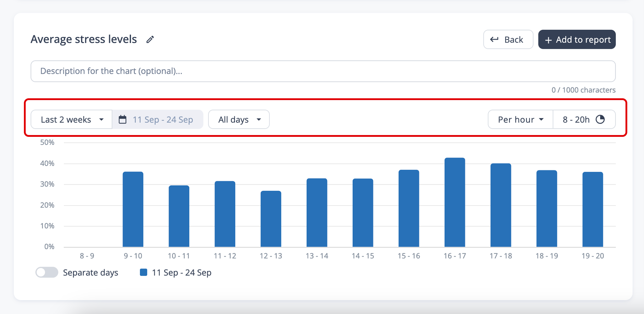The image size is (644, 314).
Task: Expand the All days dropdown
Action: [x=239, y=120]
